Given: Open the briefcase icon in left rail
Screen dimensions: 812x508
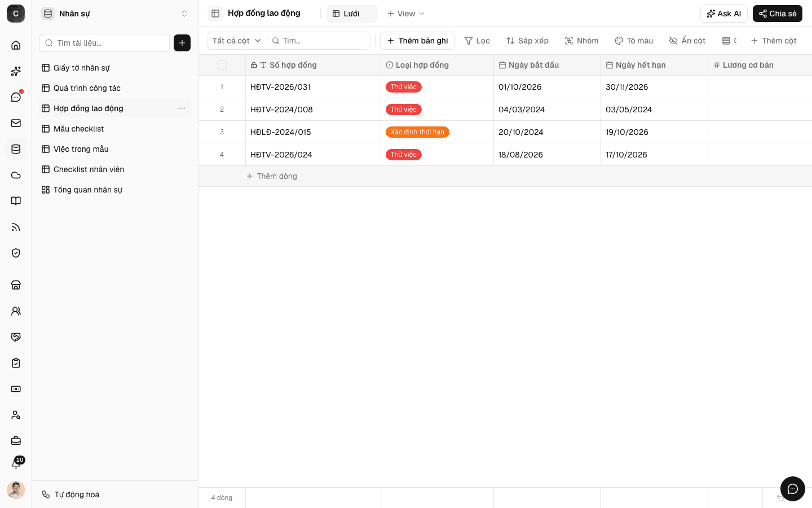Looking at the screenshot, I should [16, 441].
